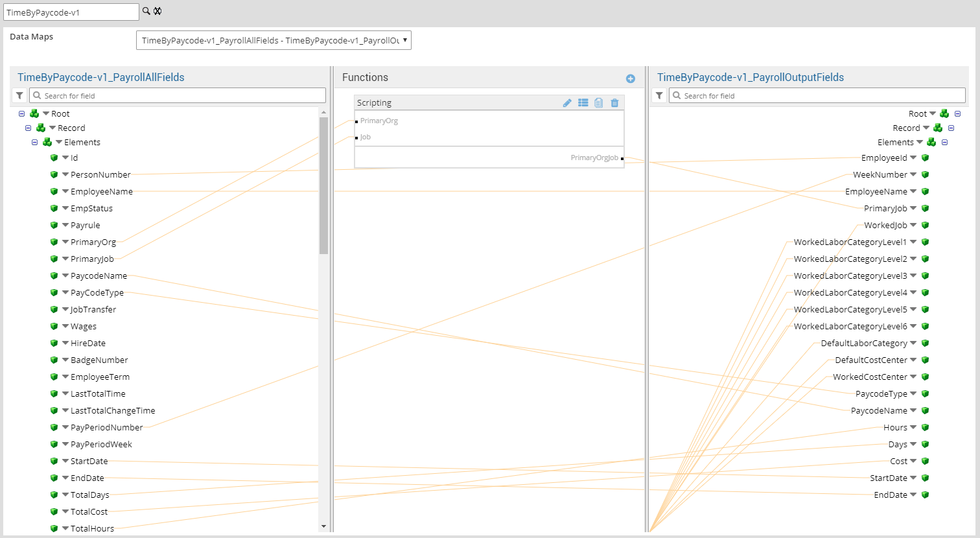Click the TimeByPaycode-v1_PayrollAllFields panel title

coord(101,78)
